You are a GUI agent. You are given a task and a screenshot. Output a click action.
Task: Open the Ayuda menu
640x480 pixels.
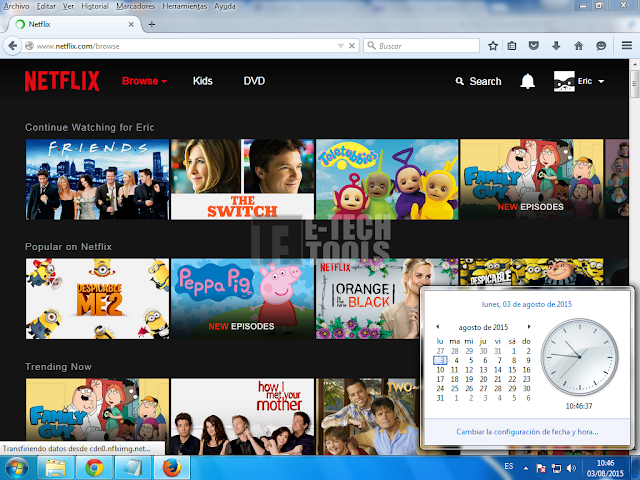[x=225, y=6]
